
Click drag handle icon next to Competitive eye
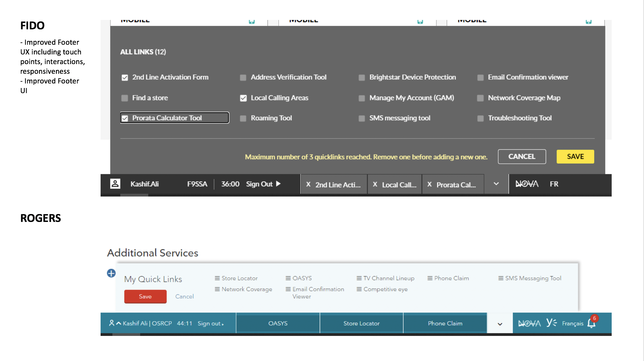[x=359, y=289]
